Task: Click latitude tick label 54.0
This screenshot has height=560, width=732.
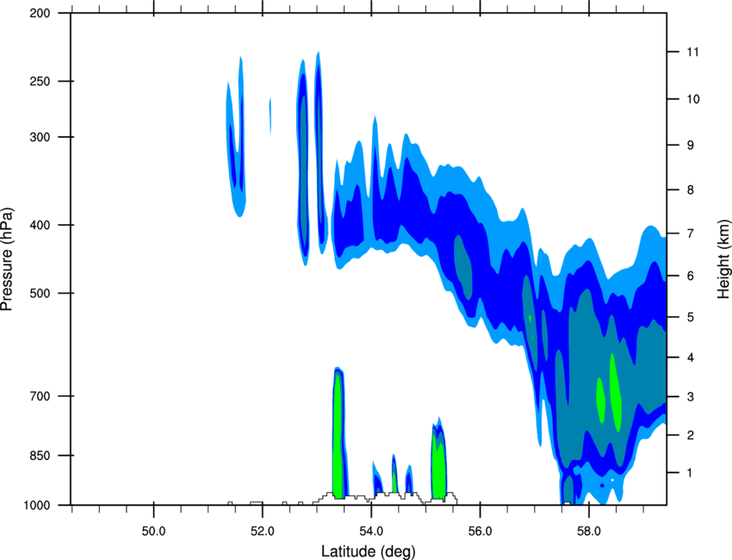Action: point(371,532)
